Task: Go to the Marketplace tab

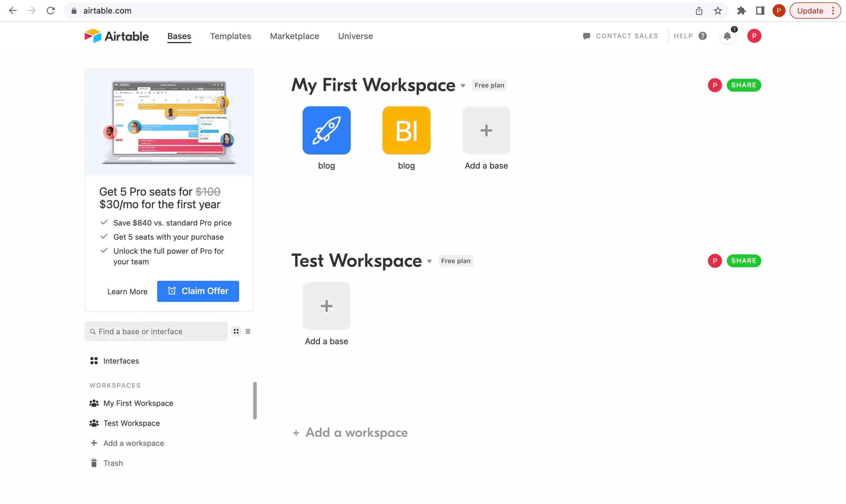Action: coord(294,36)
